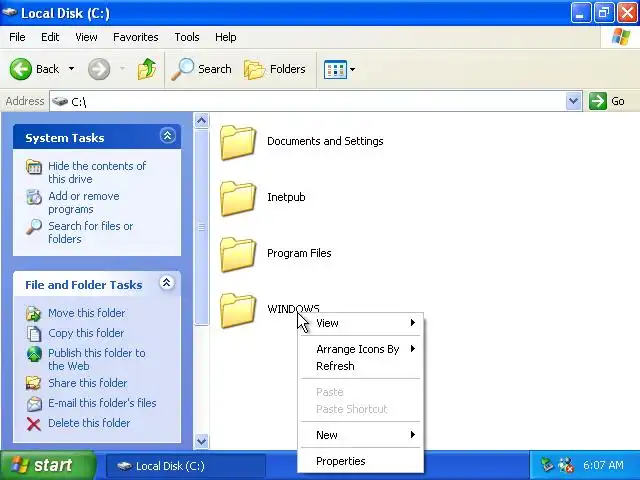
Task: Open the Help menu
Action: pyautogui.click(x=226, y=37)
